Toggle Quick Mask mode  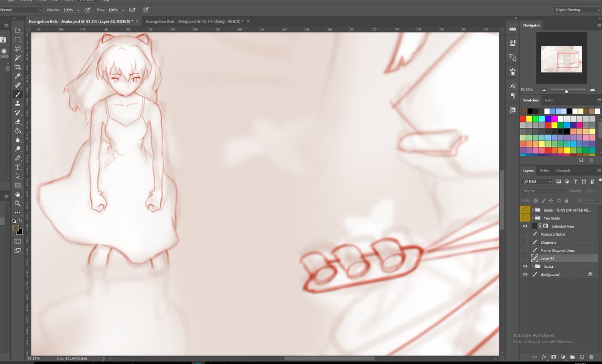pyautogui.click(x=18, y=241)
